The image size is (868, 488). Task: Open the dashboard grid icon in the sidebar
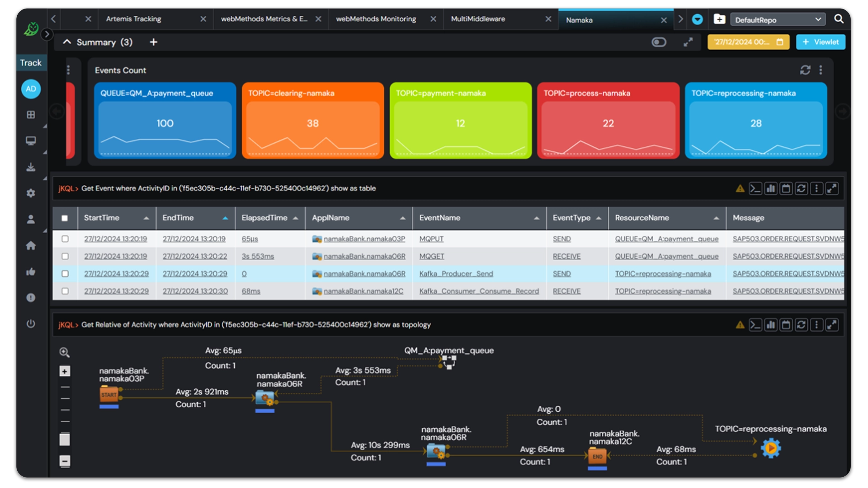tap(31, 115)
